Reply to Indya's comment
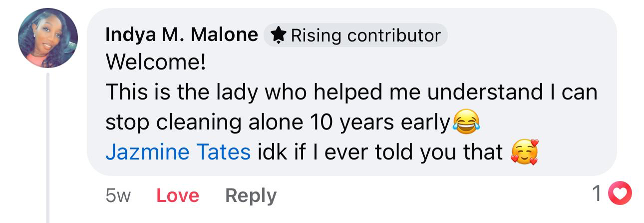The height and width of the screenshot is (223, 644). tap(251, 195)
